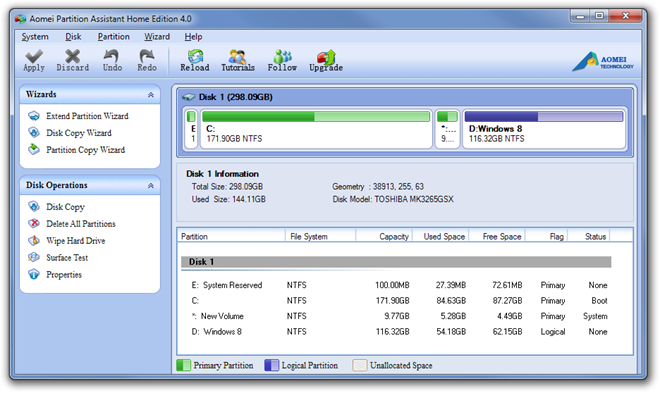The height and width of the screenshot is (393, 660).
Task: Click Disk Model TOSHIBA MK3265GSX text
Action: (x=393, y=199)
